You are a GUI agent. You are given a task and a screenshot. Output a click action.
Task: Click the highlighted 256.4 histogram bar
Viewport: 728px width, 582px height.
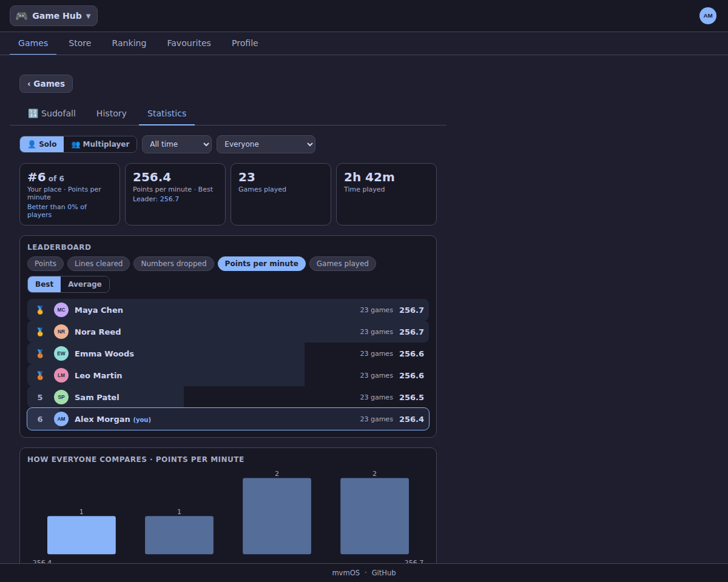pos(81,535)
